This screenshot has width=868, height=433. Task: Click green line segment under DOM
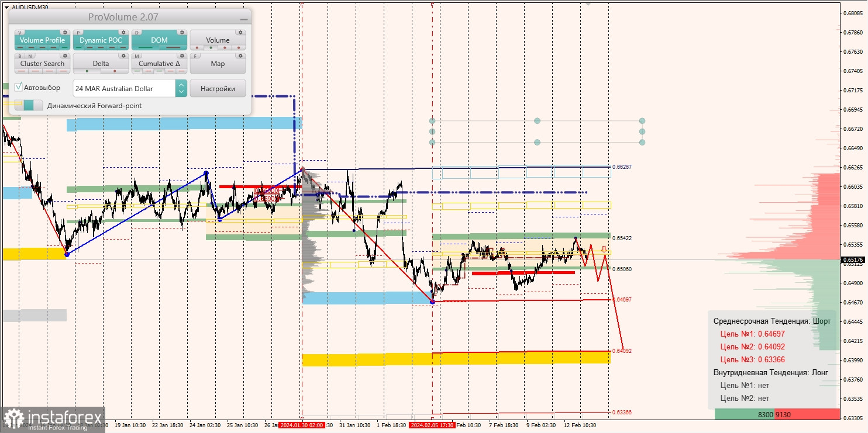(146, 47)
